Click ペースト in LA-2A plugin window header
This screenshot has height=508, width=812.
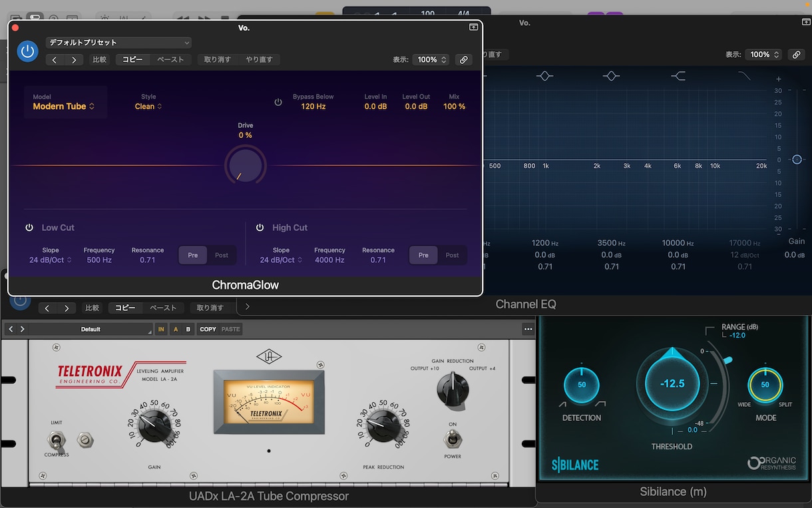point(163,308)
